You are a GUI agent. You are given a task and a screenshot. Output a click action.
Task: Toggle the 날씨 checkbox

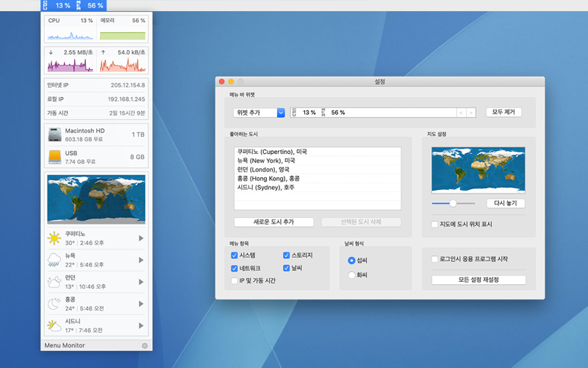[x=287, y=268]
